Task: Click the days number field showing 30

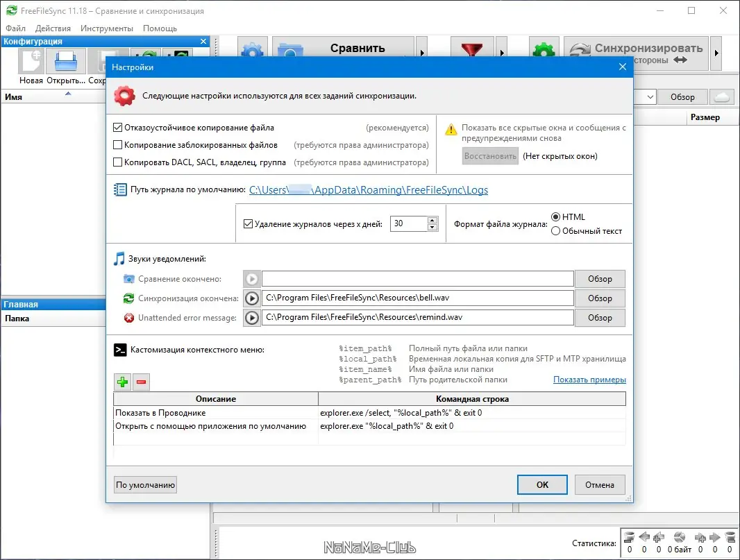Action: tap(409, 223)
